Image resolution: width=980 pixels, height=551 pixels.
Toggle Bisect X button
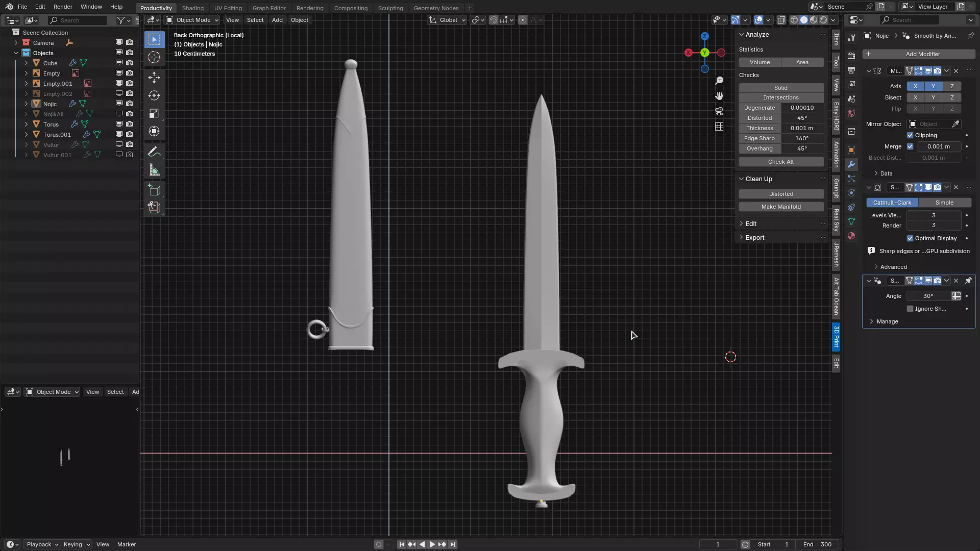click(x=915, y=97)
